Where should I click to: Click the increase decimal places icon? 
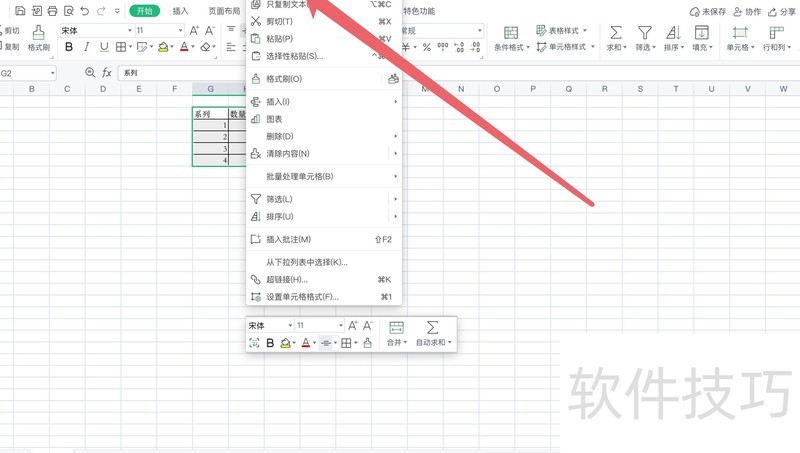pos(459,47)
